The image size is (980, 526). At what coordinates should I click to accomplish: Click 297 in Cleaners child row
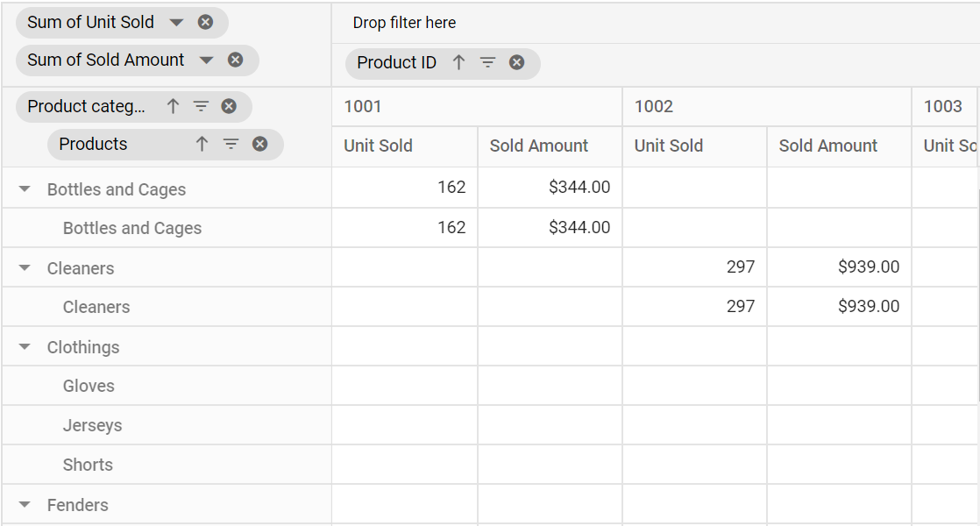pos(741,306)
